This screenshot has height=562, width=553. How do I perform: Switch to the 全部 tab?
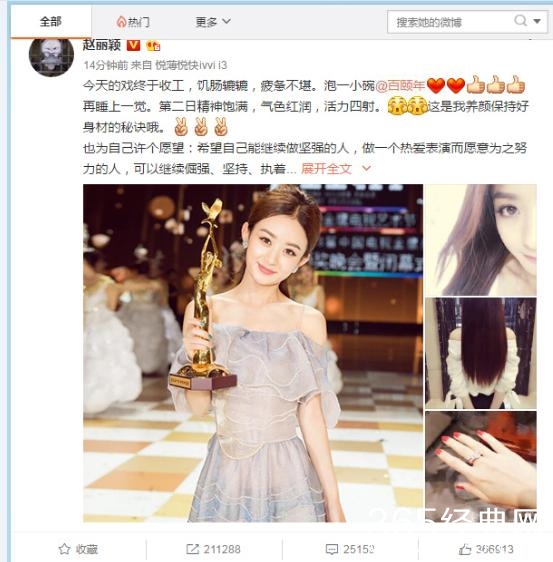click(x=51, y=22)
